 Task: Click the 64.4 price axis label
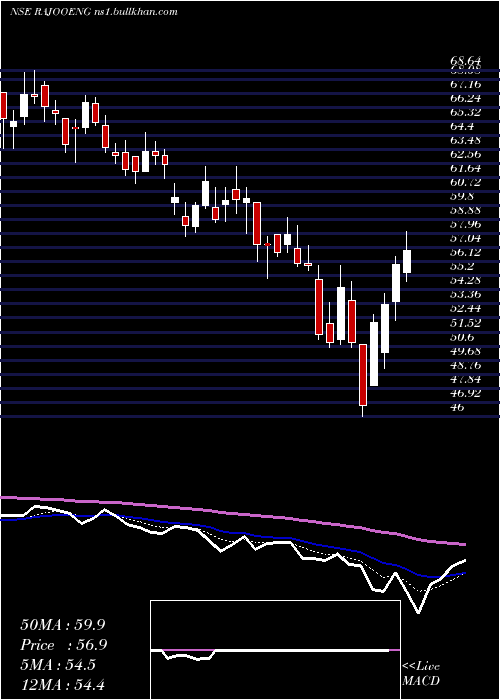(462, 127)
